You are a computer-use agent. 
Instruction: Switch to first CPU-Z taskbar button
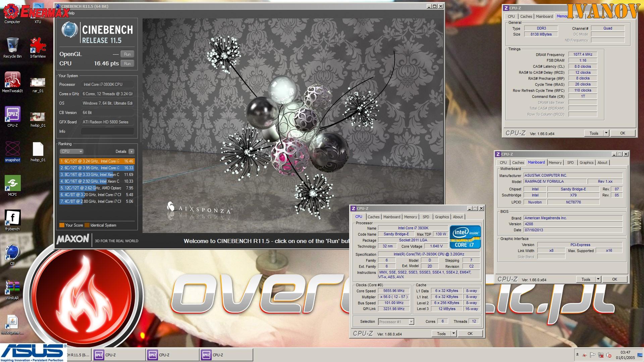(119, 355)
